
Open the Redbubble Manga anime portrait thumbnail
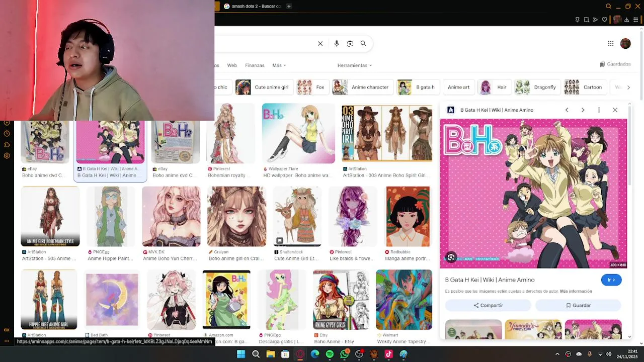click(408, 216)
